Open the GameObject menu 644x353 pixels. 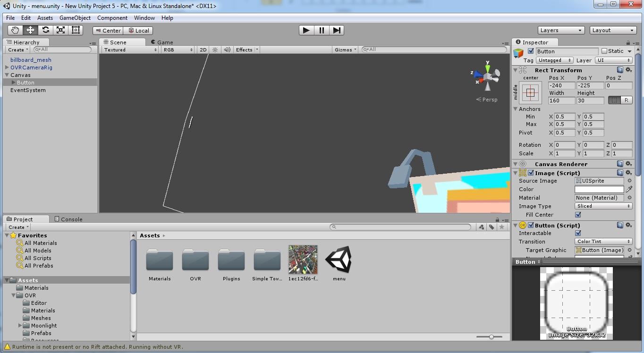(75, 17)
